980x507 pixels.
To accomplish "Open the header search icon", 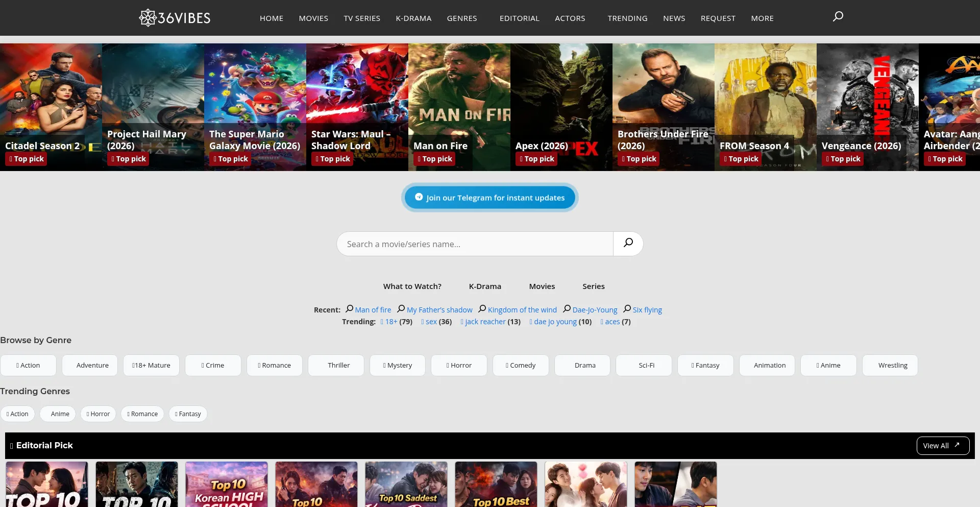I will click(838, 17).
